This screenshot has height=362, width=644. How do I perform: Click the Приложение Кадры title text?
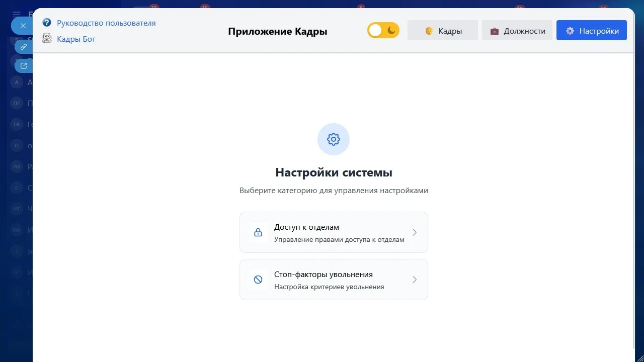[278, 31]
